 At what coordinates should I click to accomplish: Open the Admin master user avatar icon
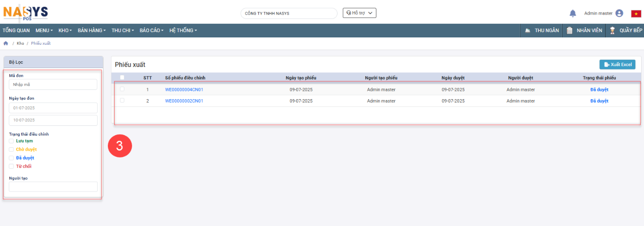click(619, 13)
